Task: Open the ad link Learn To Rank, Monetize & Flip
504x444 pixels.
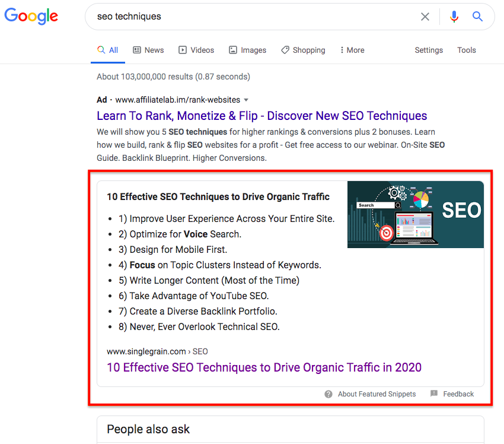Action: coord(261,115)
